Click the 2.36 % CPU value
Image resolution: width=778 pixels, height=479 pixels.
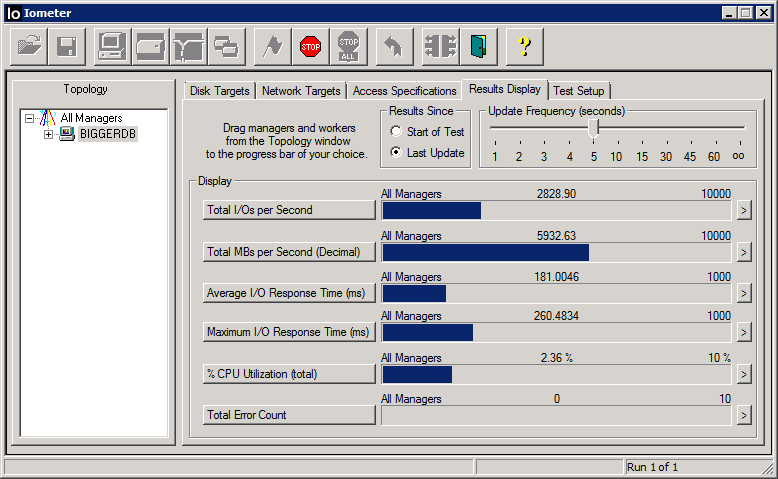[556, 358]
